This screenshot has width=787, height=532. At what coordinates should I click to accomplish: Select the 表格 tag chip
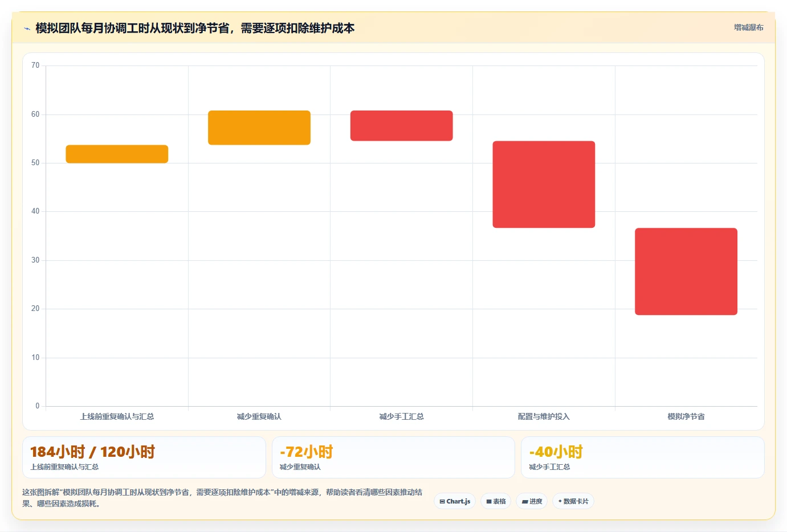point(496,501)
